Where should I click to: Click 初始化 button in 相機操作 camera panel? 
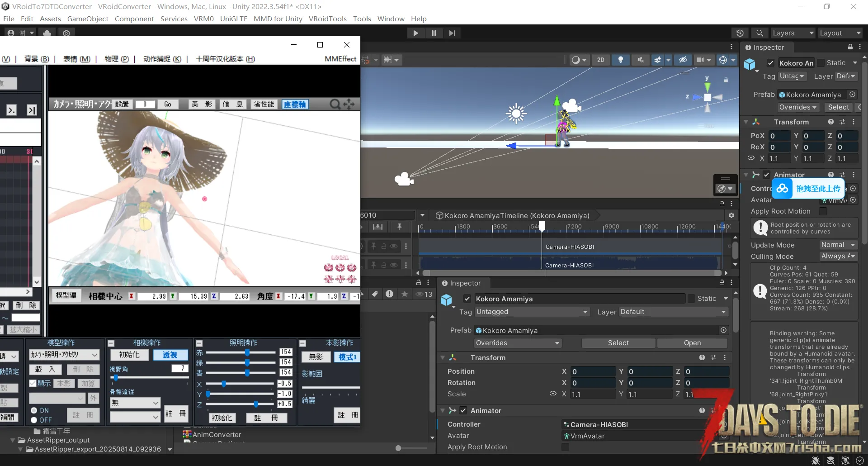coord(129,355)
